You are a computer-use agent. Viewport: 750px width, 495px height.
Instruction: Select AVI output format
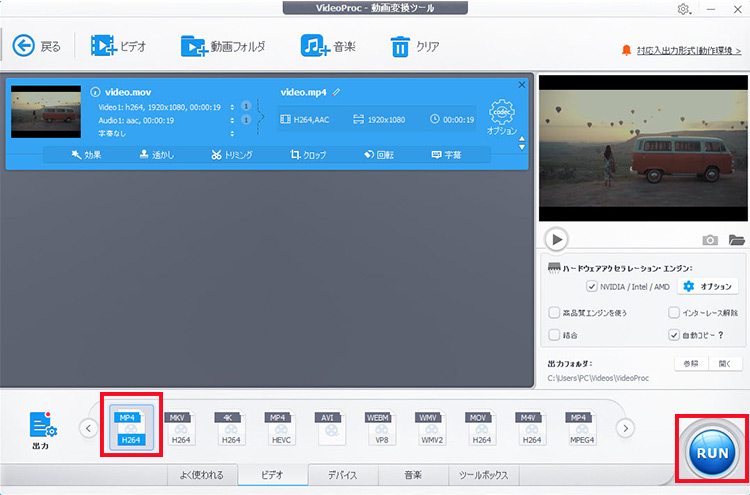(x=331, y=428)
